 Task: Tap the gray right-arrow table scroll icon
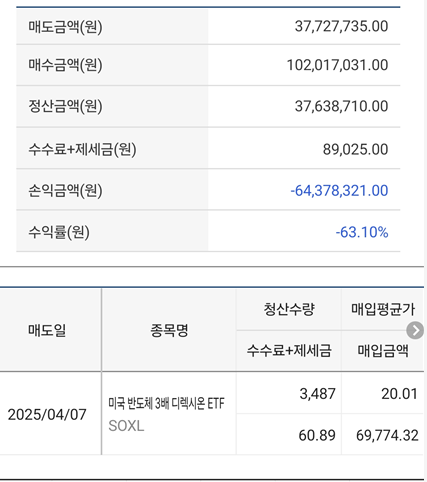(x=415, y=330)
